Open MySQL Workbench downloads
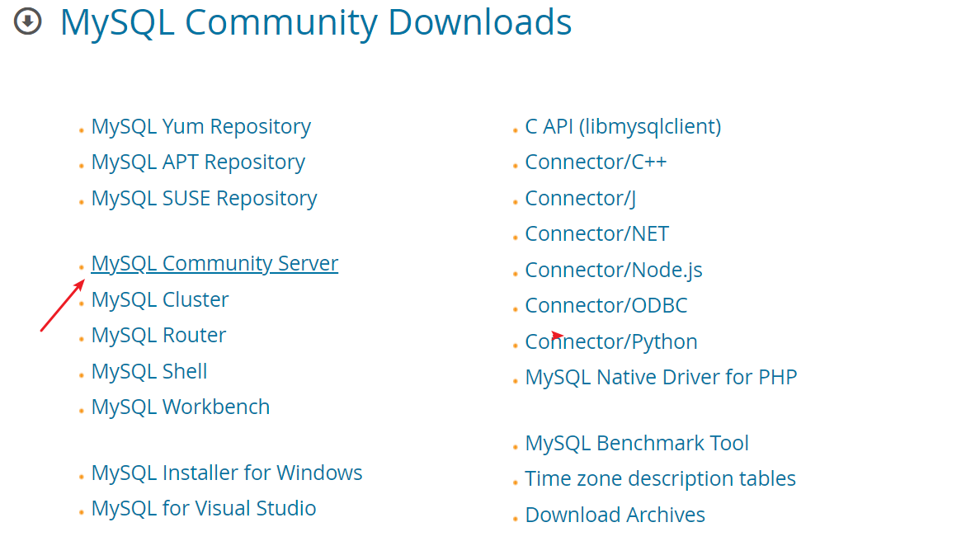The width and height of the screenshot is (966, 560). [x=181, y=407]
